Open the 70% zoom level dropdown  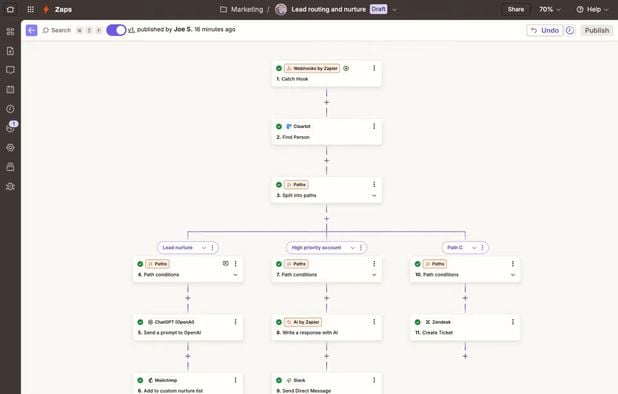[x=549, y=9]
